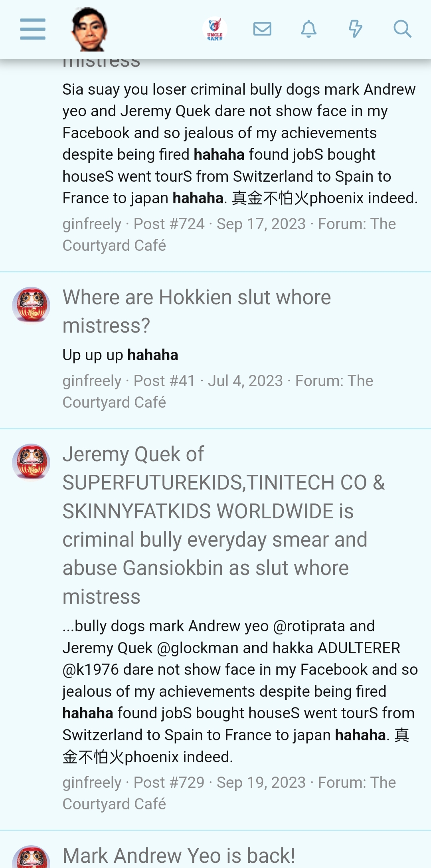Open What's New lightning bolt icon
The image size is (431, 868).
click(355, 29)
